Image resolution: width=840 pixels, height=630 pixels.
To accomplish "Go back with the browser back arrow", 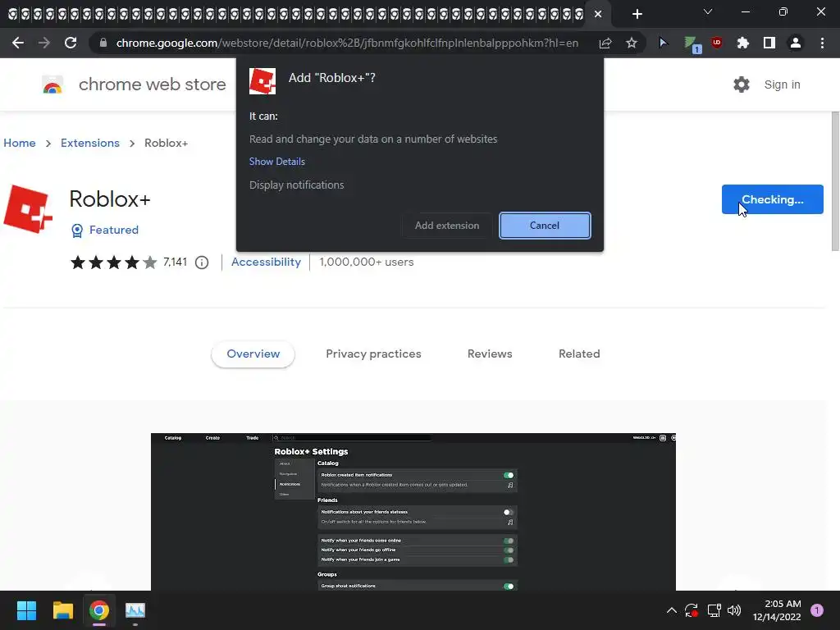I will [x=18, y=43].
